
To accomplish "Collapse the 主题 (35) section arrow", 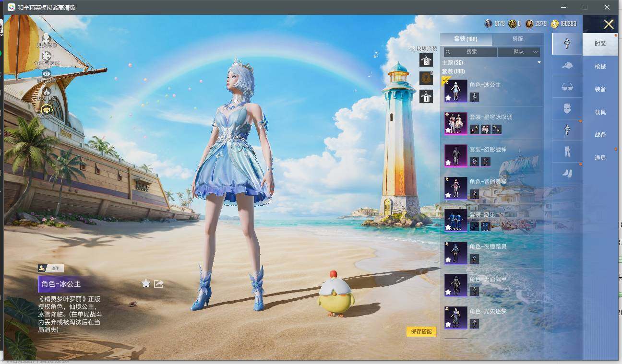I will [539, 63].
